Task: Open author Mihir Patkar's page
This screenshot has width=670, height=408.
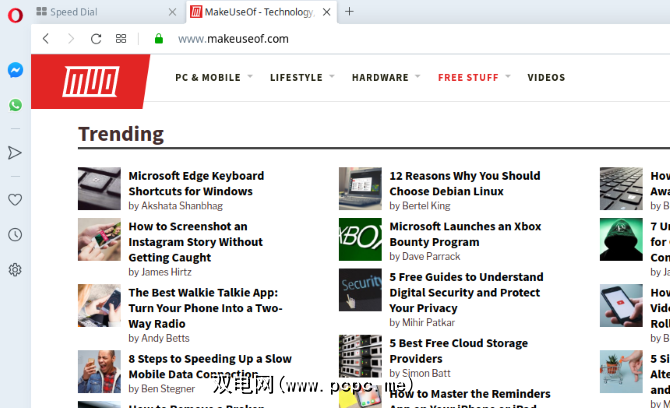Action: point(428,323)
